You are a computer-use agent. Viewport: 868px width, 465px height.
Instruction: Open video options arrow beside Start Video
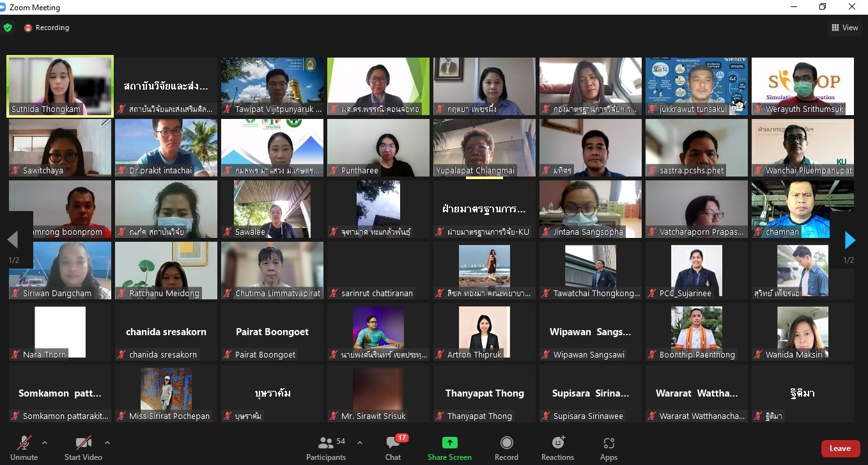(x=107, y=443)
